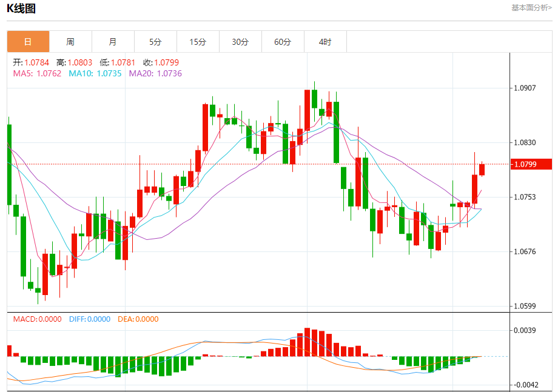Click the 1.0907 price axis label
Viewport: 555px width, 392px height.
pos(525,88)
